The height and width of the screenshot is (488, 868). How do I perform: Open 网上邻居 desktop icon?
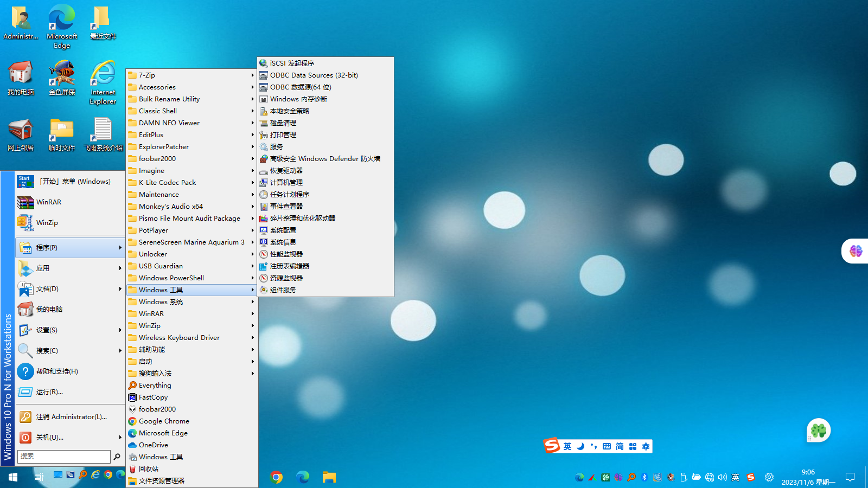[21, 135]
